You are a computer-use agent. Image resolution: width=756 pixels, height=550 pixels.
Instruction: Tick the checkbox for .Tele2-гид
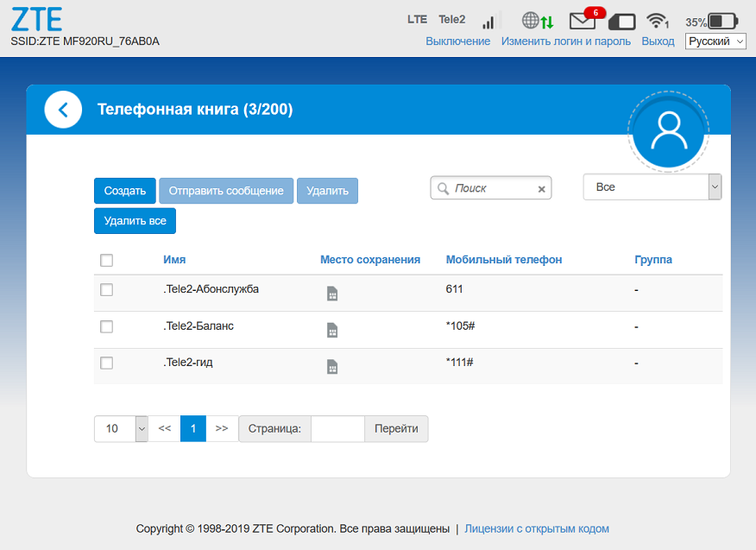click(x=106, y=364)
